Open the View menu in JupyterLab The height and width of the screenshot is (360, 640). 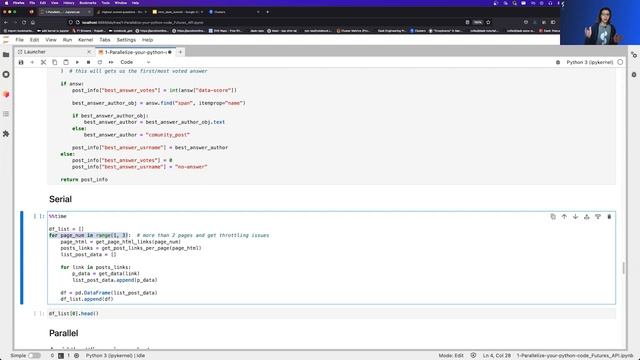(x=51, y=40)
